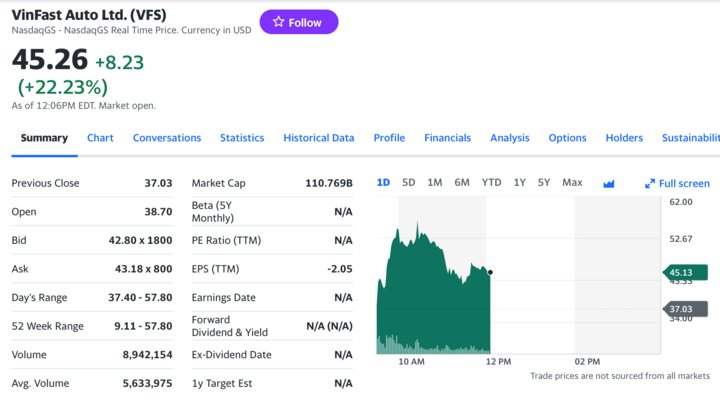Viewport: 720px width, 417px height.
Task: Open the chart type icon
Action: [609, 183]
